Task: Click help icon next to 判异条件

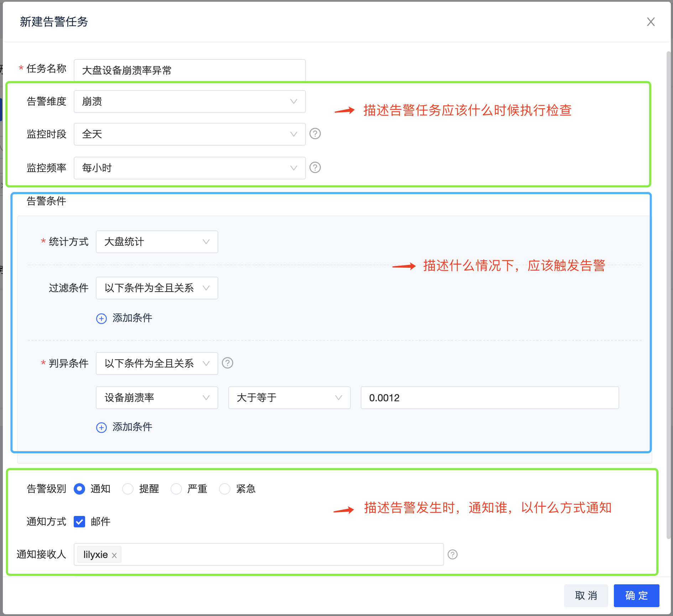Action: click(228, 363)
